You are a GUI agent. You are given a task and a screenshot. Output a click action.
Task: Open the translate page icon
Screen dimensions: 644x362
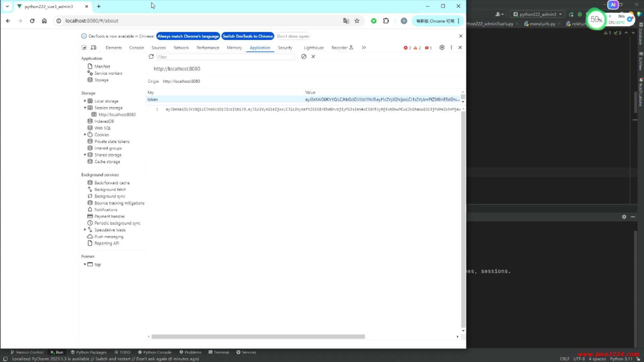pyautogui.click(x=346, y=21)
